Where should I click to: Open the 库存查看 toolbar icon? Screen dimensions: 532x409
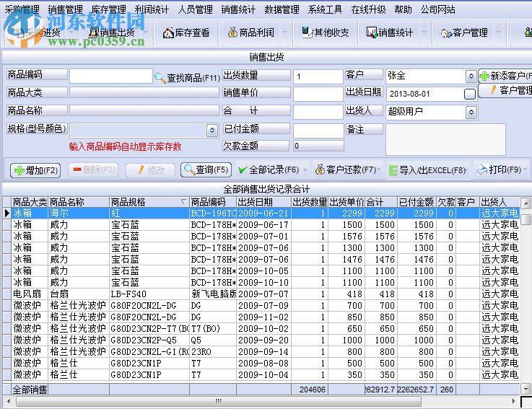click(x=186, y=32)
